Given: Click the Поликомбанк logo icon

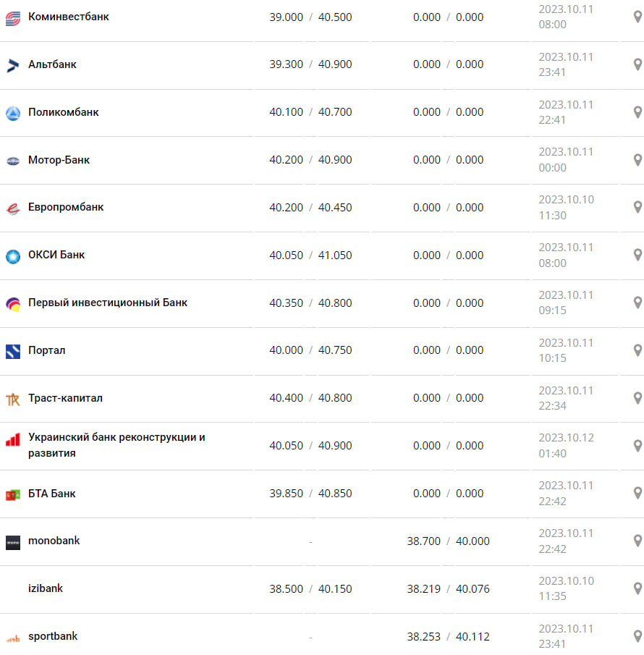Looking at the screenshot, I should click(x=13, y=113).
